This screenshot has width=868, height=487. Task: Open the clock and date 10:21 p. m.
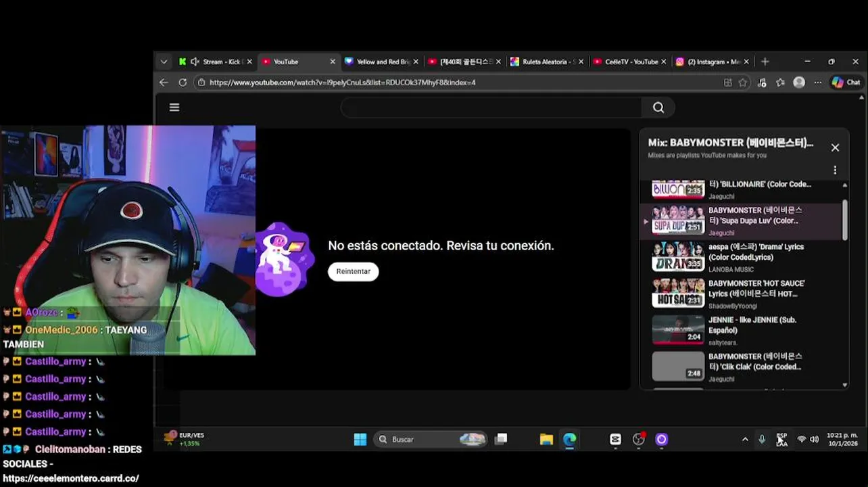842,440
